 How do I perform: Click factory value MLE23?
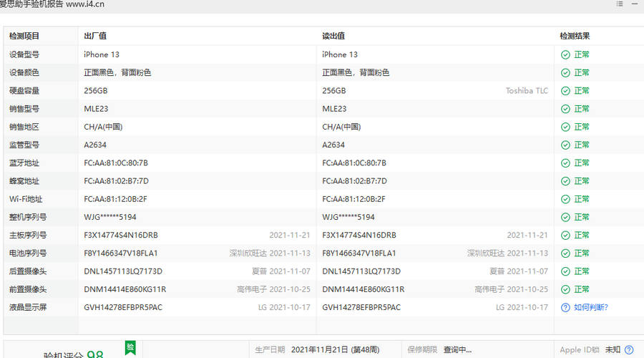coord(96,109)
